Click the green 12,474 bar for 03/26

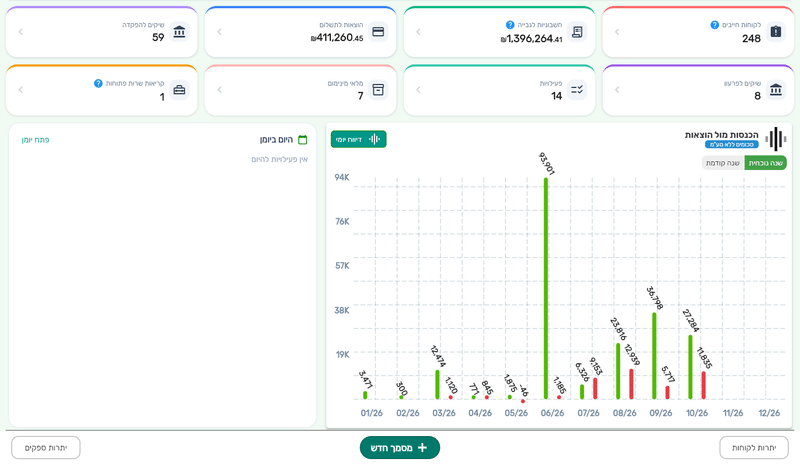tap(437, 384)
